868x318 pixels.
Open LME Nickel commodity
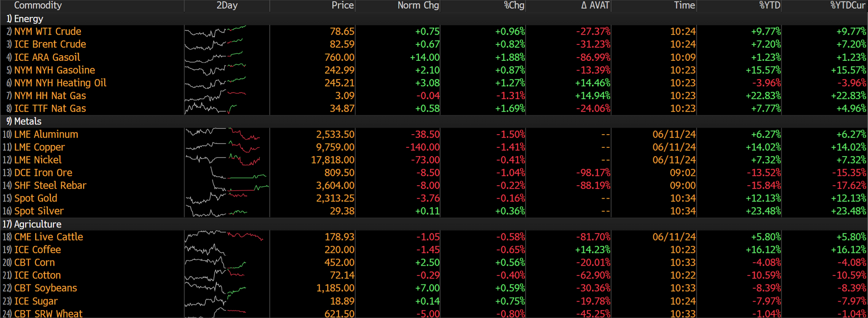(38, 160)
